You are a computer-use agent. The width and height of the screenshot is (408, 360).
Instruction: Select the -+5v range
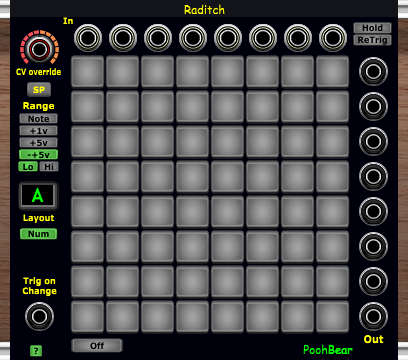[x=38, y=155]
